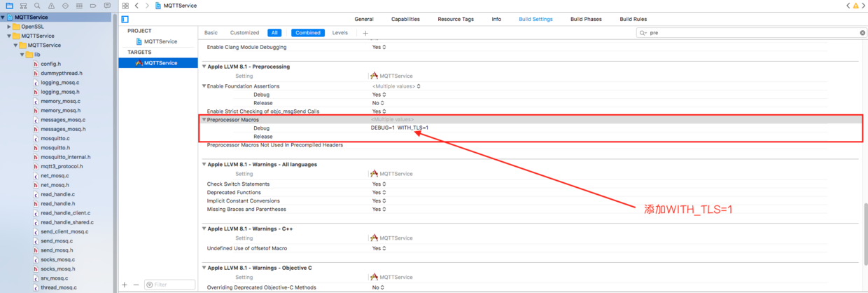Select net_mosq.c in the navigator
Image resolution: width=868 pixels, height=293 pixels.
pyautogui.click(x=53, y=175)
